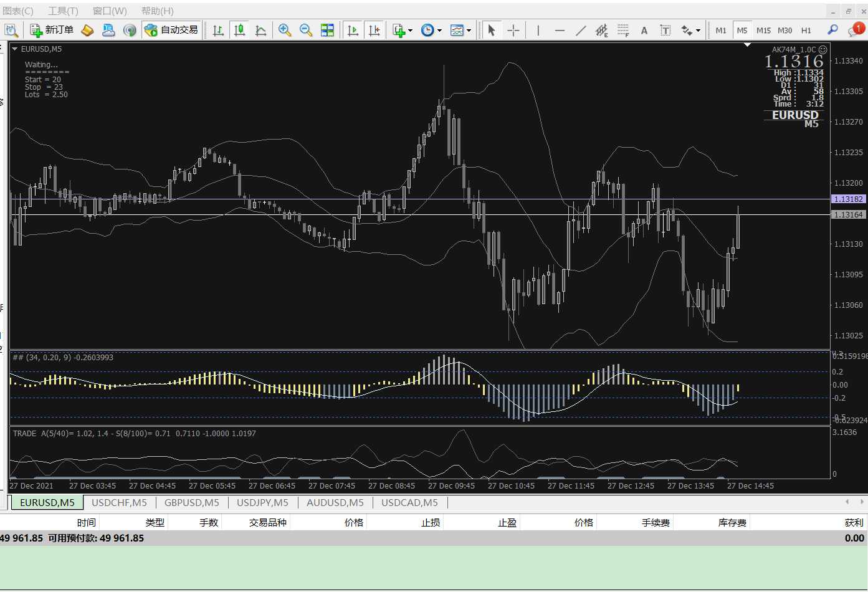The image size is (868, 592).
Task: Open the periodicity clock icon
Action: [x=427, y=30]
